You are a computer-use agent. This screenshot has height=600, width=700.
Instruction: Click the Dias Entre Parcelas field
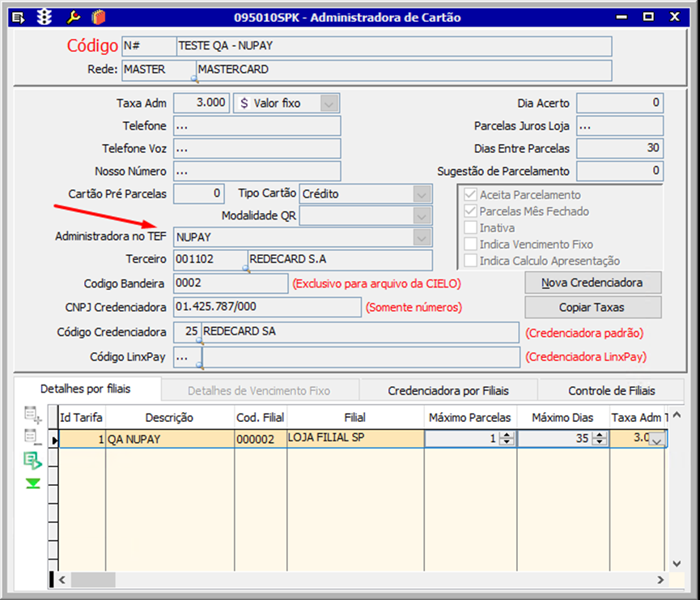click(620, 148)
